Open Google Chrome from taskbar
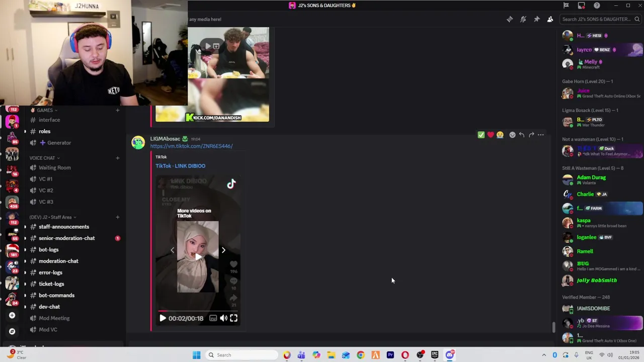644x362 pixels. (x=361, y=355)
